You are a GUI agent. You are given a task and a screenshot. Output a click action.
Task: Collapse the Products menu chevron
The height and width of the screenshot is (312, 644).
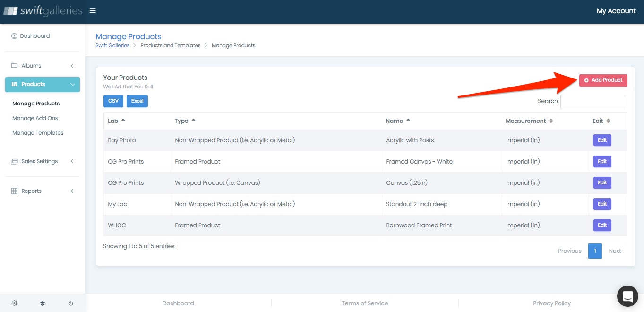coord(72,85)
